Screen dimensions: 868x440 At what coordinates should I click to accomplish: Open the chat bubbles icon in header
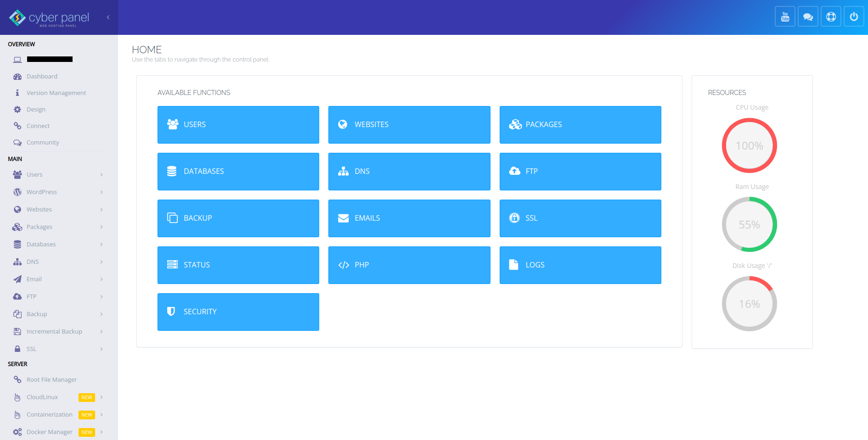click(x=808, y=17)
